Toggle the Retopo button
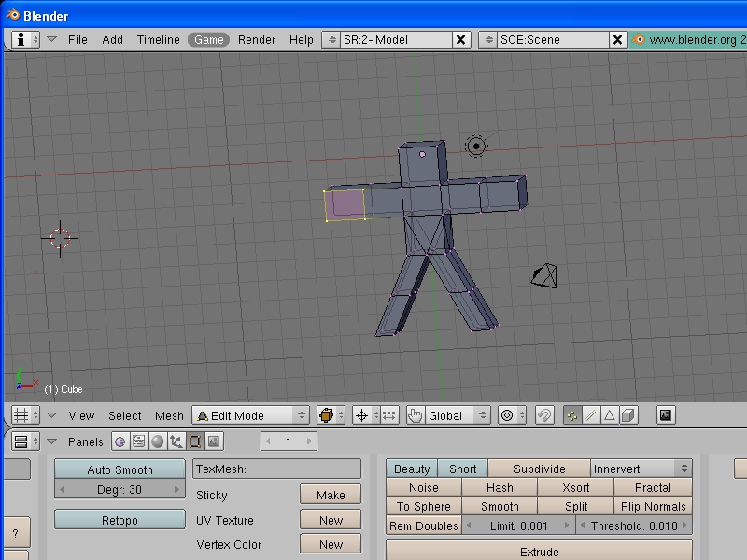Viewport: 747px width, 560px height. pos(120,520)
